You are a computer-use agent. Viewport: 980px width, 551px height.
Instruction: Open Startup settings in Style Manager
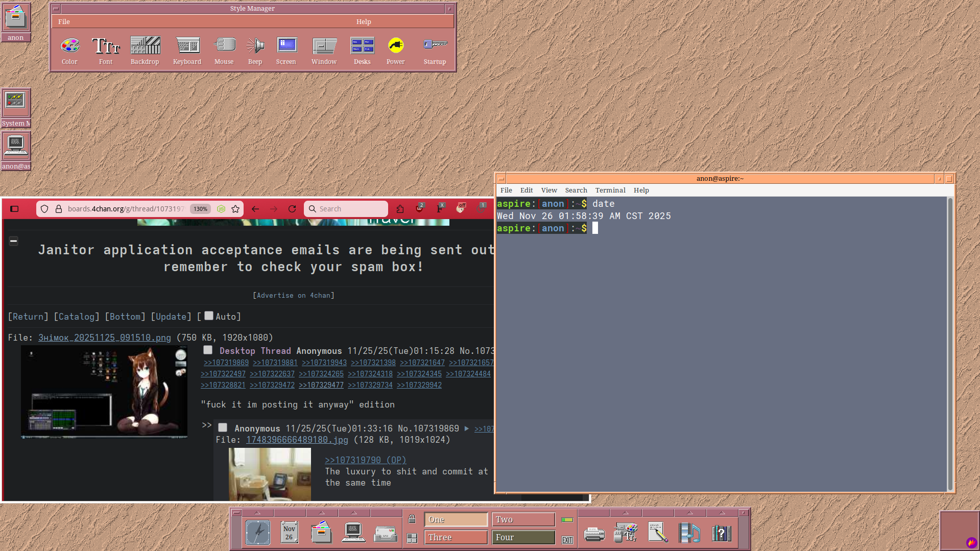click(435, 51)
